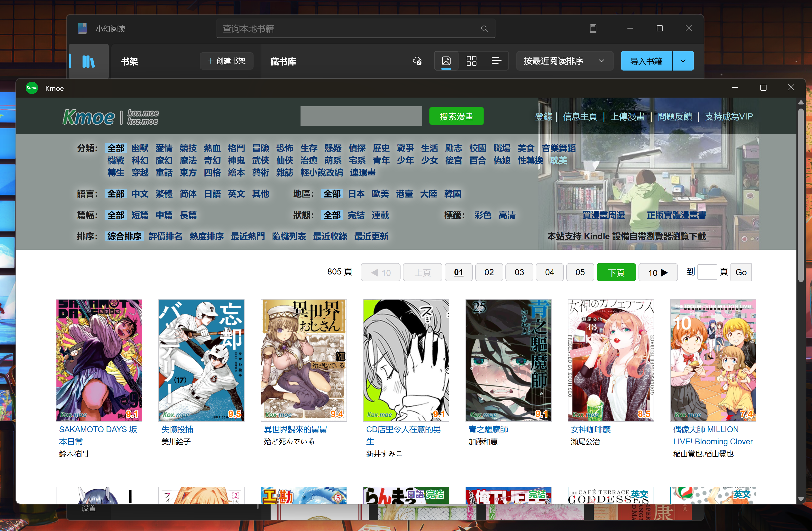Toggle the 高清 tag filter
This screenshot has height=531, width=812.
507,215
